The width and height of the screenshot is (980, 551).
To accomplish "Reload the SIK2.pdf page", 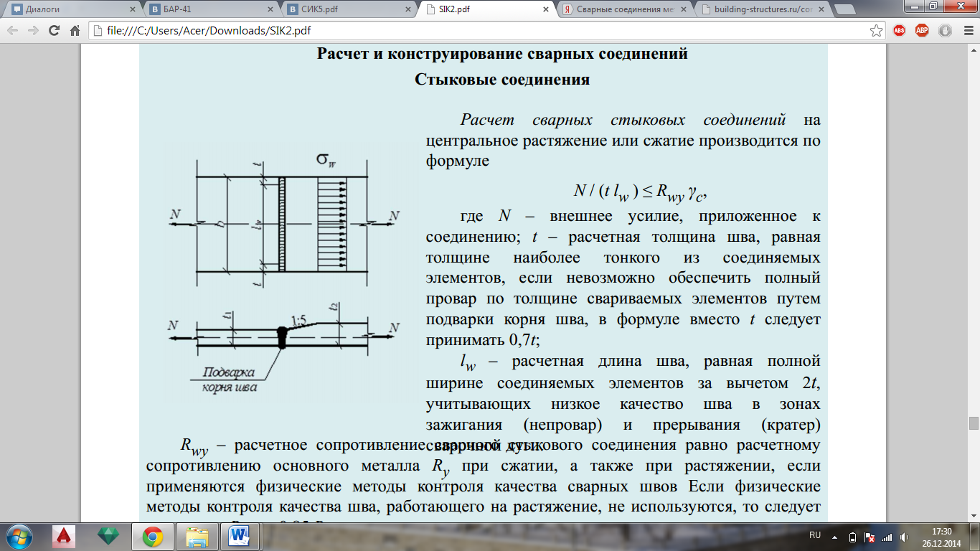I will coord(54,32).
